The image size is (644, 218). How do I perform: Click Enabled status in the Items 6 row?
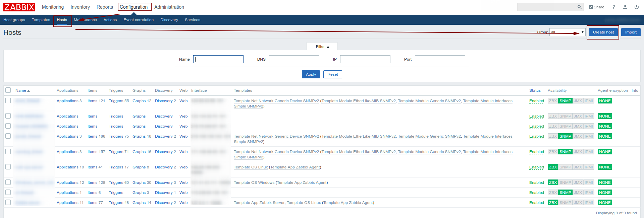pyautogui.click(x=537, y=193)
